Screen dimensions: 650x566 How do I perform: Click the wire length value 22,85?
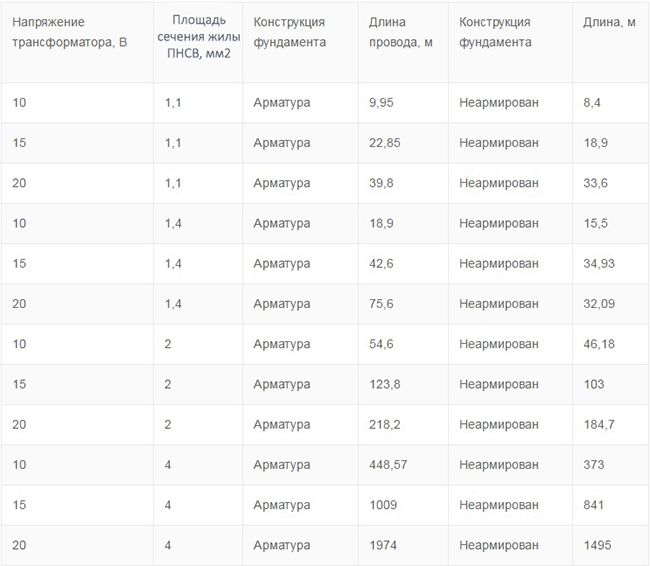point(385,143)
